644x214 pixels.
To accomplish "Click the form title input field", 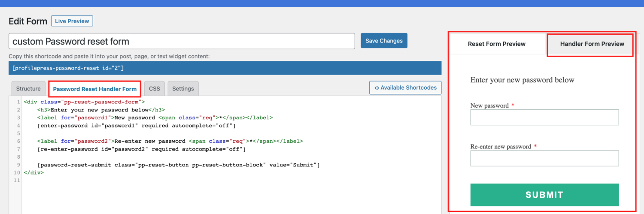I will point(182,41).
